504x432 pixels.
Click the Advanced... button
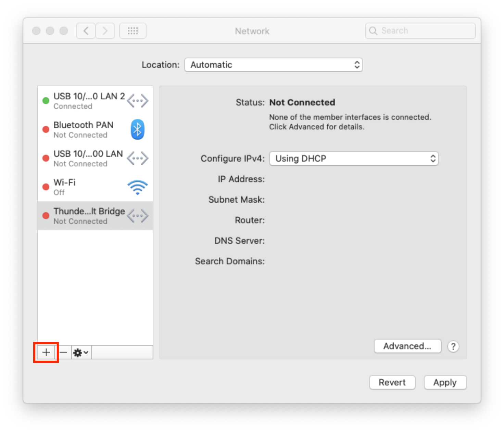[407, 346]
